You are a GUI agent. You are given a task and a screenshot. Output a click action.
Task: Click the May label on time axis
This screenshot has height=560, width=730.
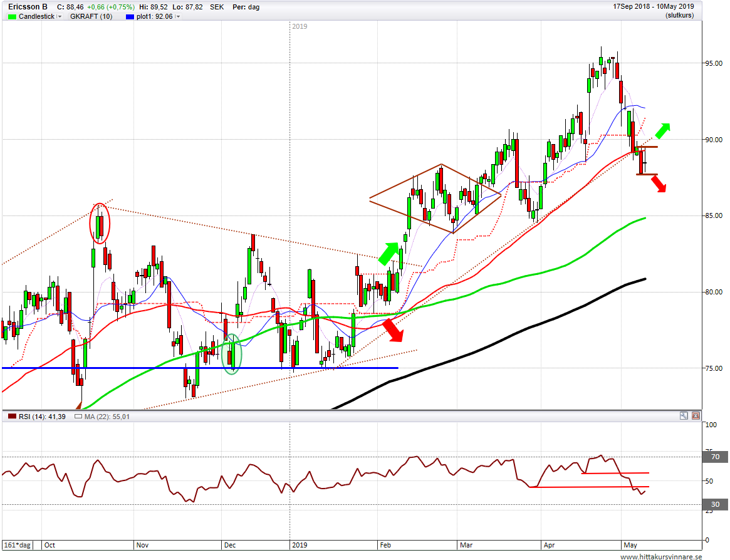(x=630, y=544)
